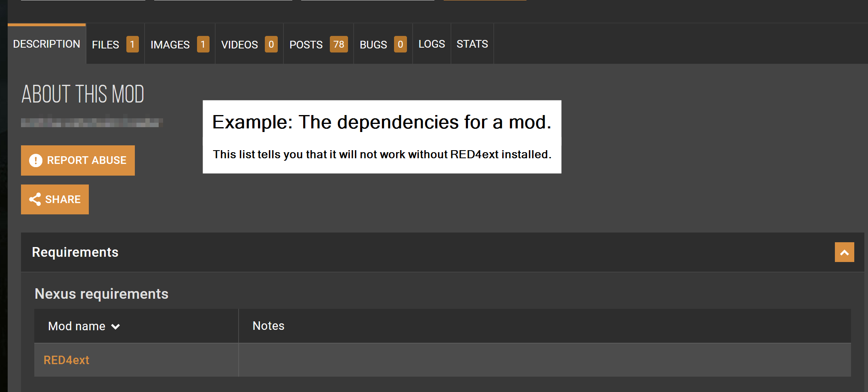The height and width of the screenshot is (392, 868).
Task: Collapse the Requirements section with the arrow
Action: click(x=844, y=252)
